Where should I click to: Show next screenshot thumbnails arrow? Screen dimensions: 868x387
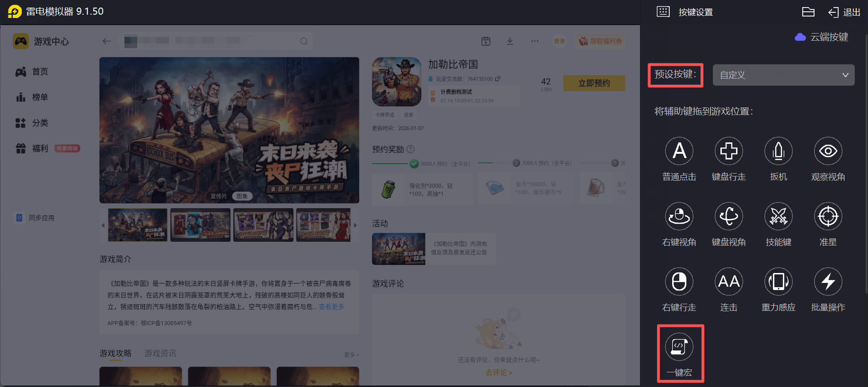coord(355,225)
